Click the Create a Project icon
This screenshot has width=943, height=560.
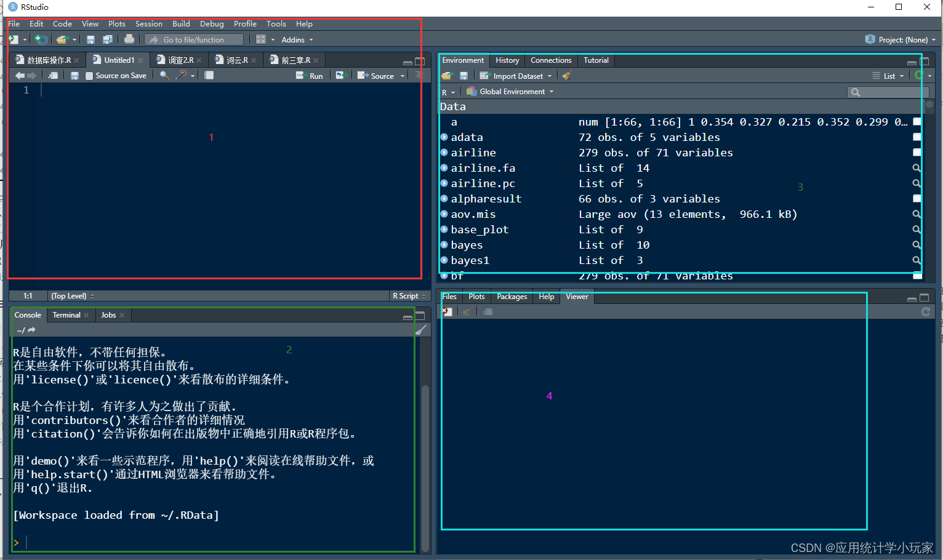(41, 39)
